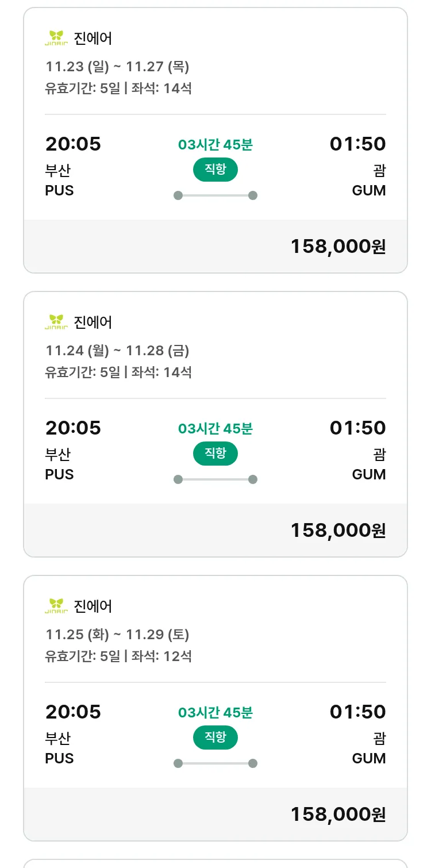This screenshot has width=431, height=868.
Task: Select the 158,000원 price of 11.25 flight
Action: (338, 815)
